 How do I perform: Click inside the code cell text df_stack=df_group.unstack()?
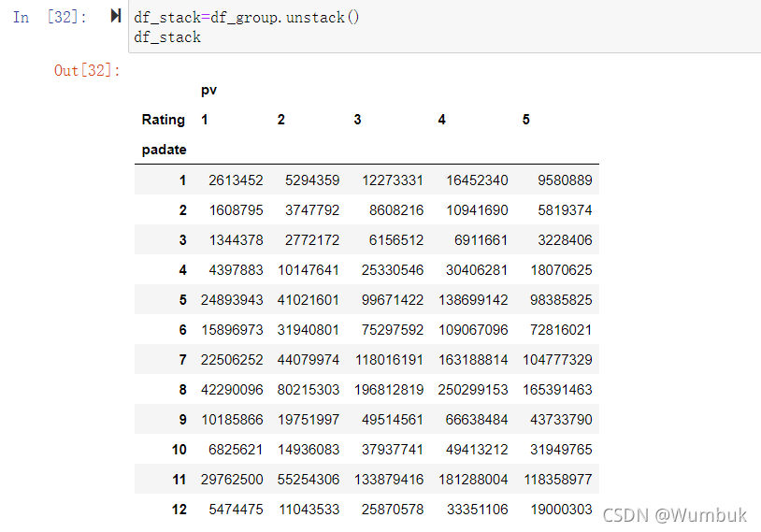(247, 18)
